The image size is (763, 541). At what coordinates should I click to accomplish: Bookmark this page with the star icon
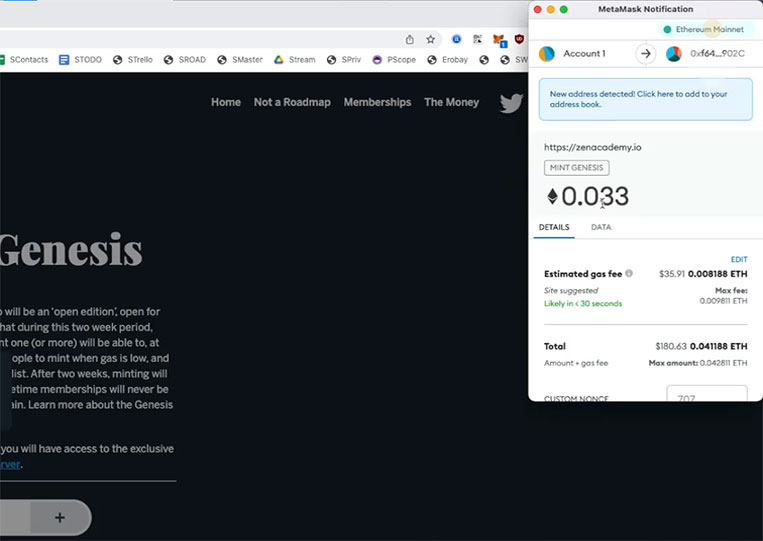click(x=431, y=39)
